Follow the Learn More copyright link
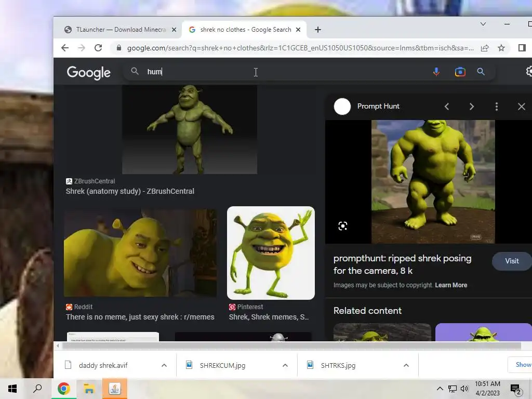 pos(451,285)
